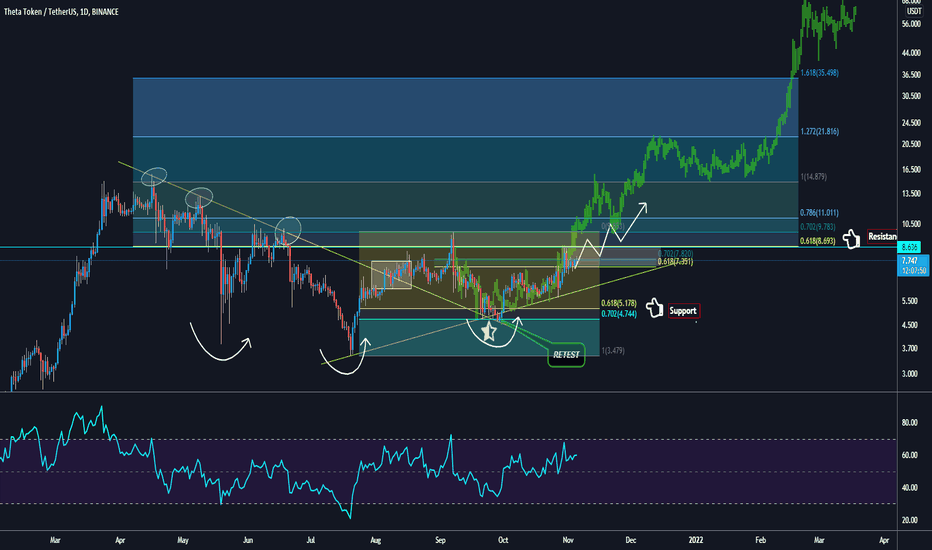Select the white rectangle drawn over August candles
This screenshot has width=932, height=550.
391,275
